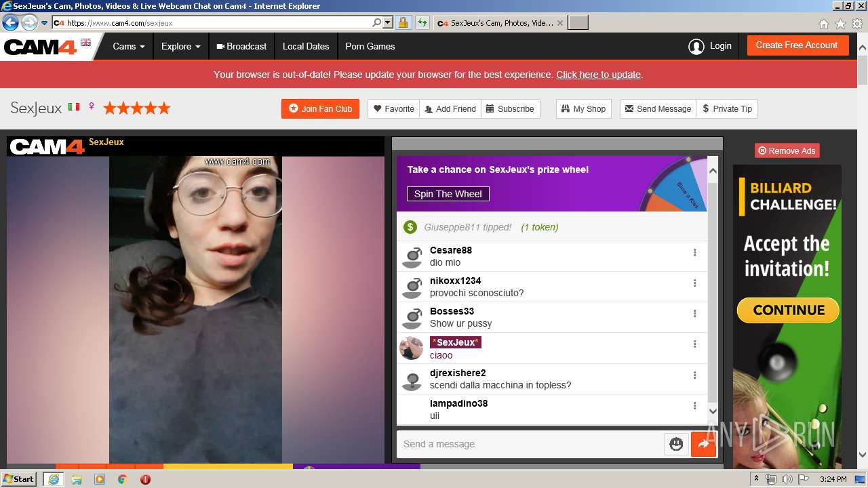Screen dimensions: 868x488
Task: Go to Local Dates
Action: tap(306, 46)
